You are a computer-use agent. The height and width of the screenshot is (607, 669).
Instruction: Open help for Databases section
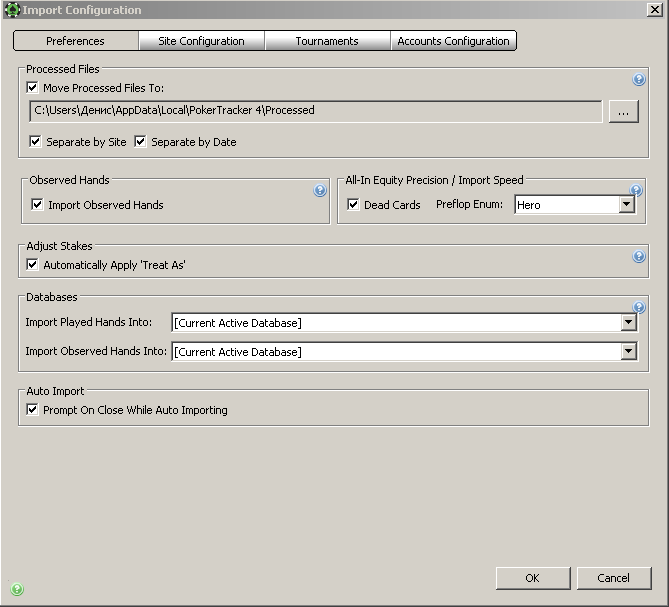coord(638,307)
